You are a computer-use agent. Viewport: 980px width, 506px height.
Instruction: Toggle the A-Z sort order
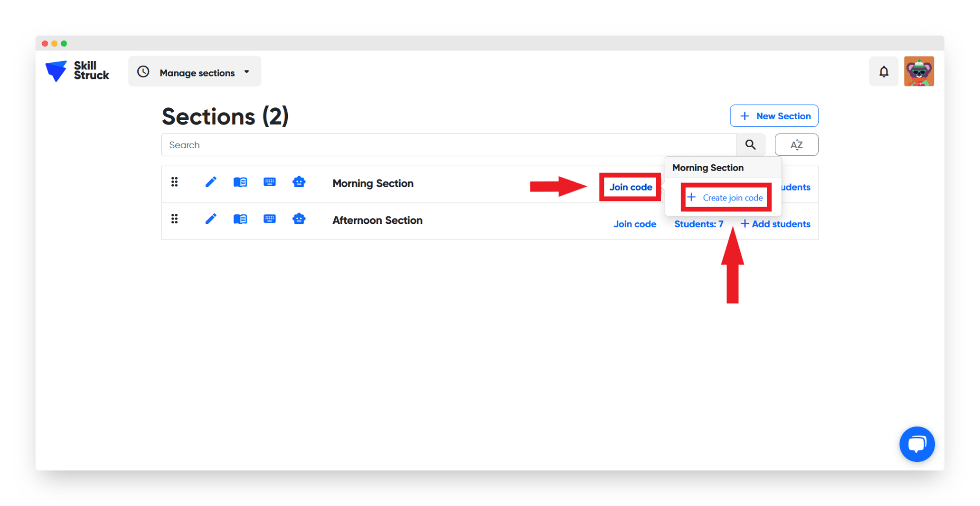click(796, 144)
